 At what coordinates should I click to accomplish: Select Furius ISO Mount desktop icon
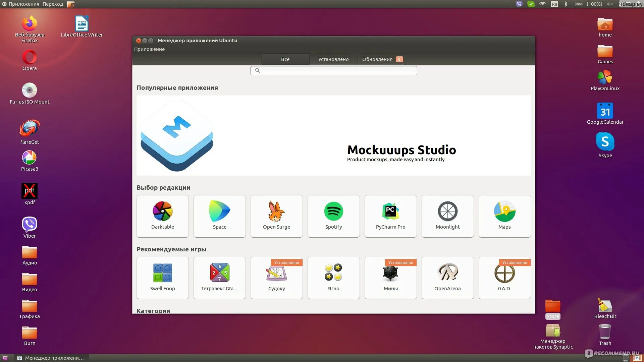(30, 94)
